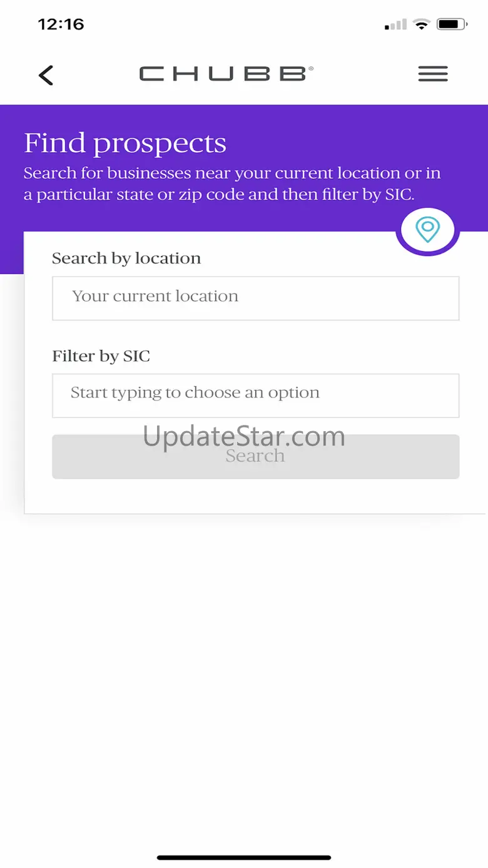Tap the 'Find prospects' heading
The image size is (488, 868).
click(125, 143)
